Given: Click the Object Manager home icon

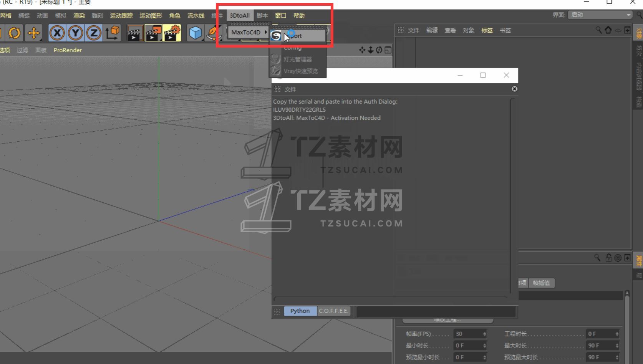Looking at the screenshot, I should [608, 30].
